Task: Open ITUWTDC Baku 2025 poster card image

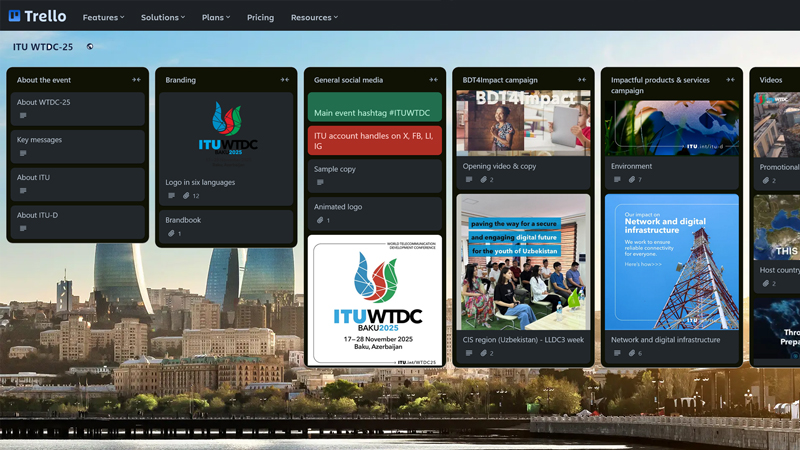Action: (x=374, y=301)
